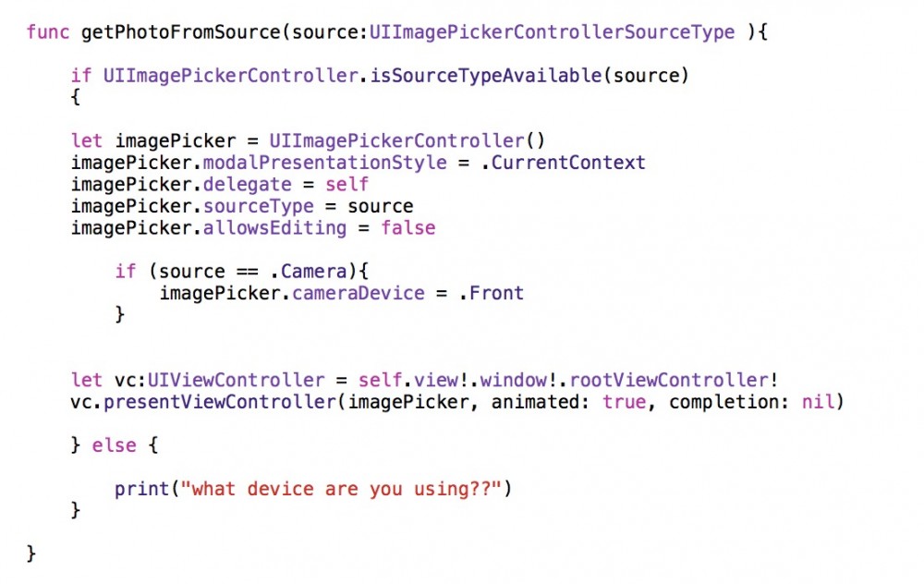Click the UIImagePickerControllerSourceType parameter type

553,31
